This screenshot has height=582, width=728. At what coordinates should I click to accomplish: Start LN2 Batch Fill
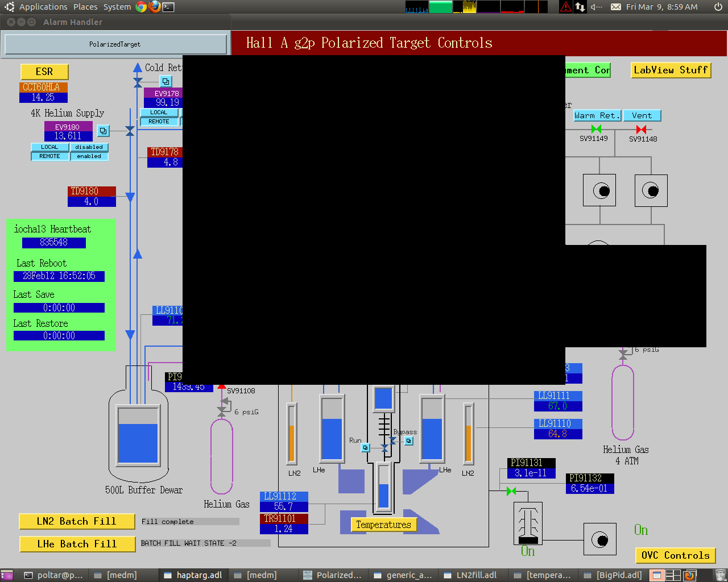(77, 521)
